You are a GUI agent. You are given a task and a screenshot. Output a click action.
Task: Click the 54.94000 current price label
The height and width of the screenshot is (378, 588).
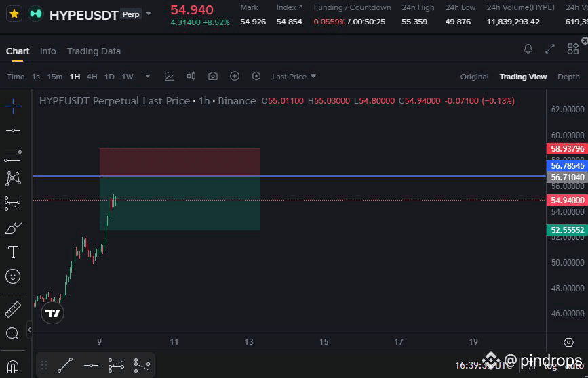coord(567,200)
